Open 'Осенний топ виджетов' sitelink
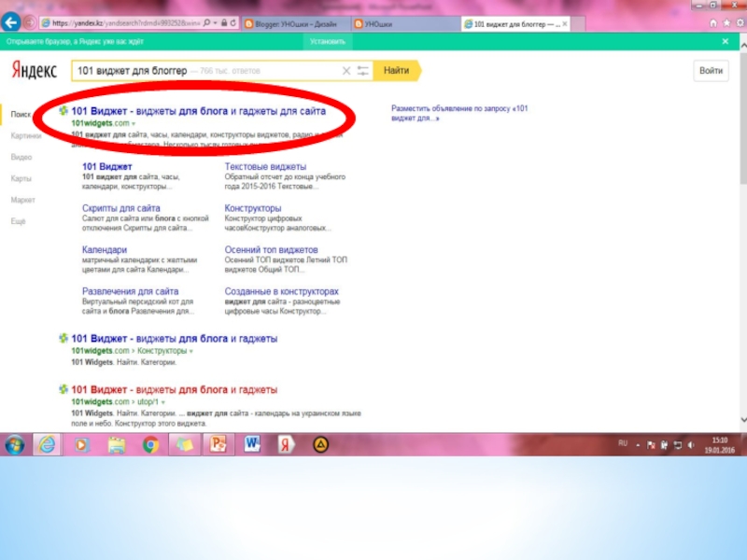The width and height of the screenshot is (747, 560). pyautogui.click(x=271, y=249)
